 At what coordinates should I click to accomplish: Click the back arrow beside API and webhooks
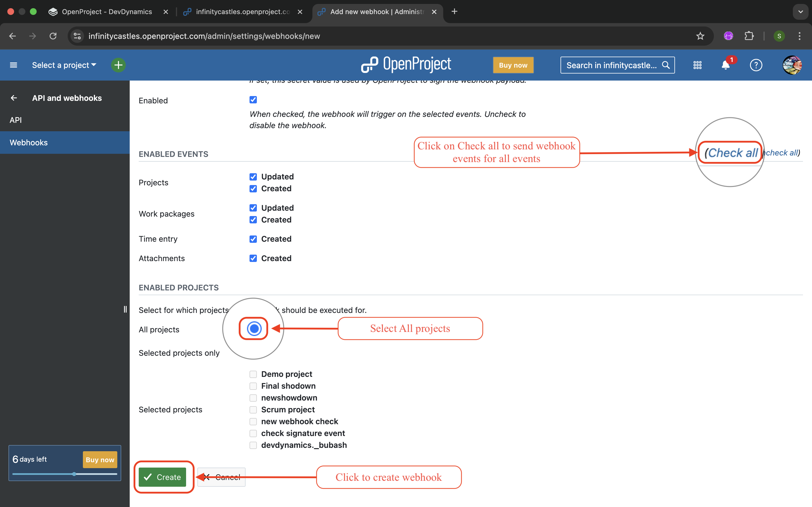pyautogui.click(x=14, y=98)
